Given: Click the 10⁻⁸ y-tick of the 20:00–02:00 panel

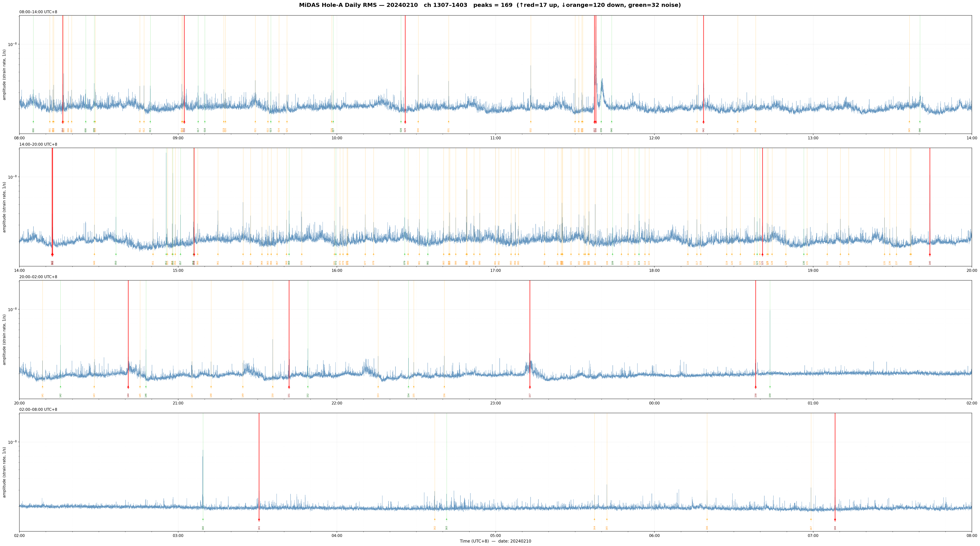Looking at the screenshot, I should point(12,309).
